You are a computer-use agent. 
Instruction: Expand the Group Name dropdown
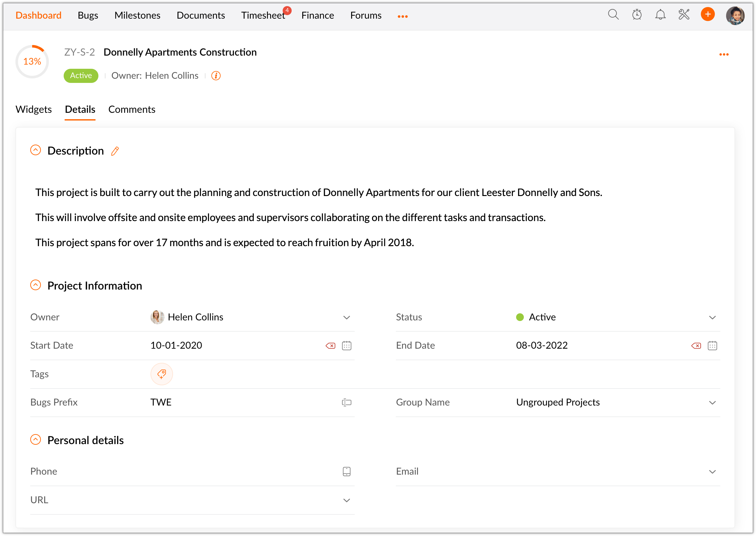pyautogui.click(x=712, y=403)
